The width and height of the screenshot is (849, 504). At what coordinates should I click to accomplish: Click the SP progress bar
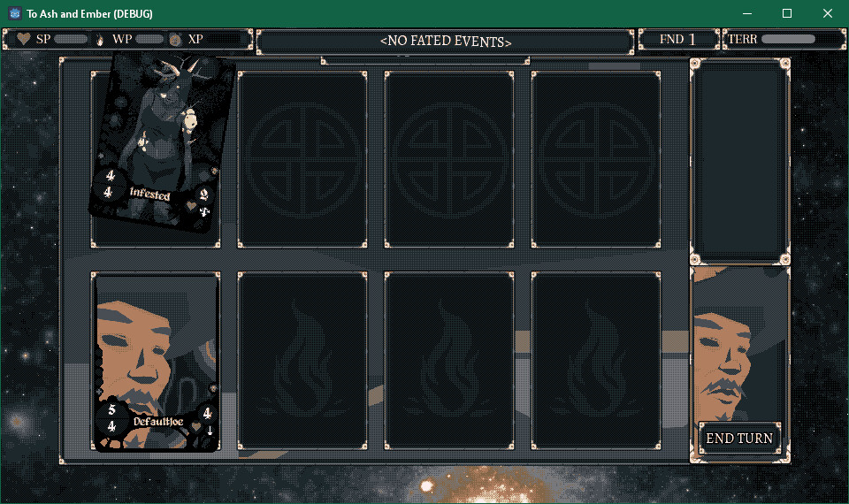[71, 39]
